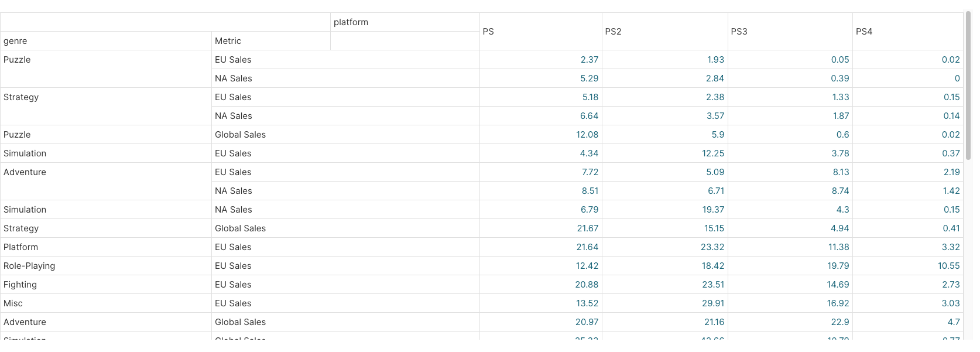Click the PS2 value 29.91 in Misc row

712,303
